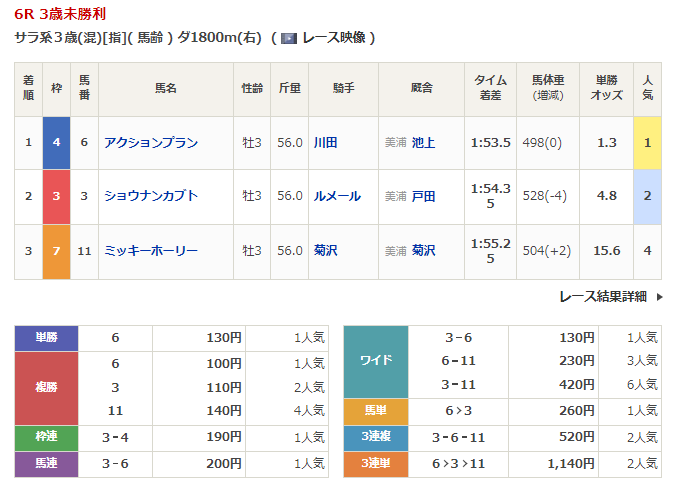The image size is (675, 485).
Task: Open horse ミッキーホーリー profile
Action: point(151,251)
